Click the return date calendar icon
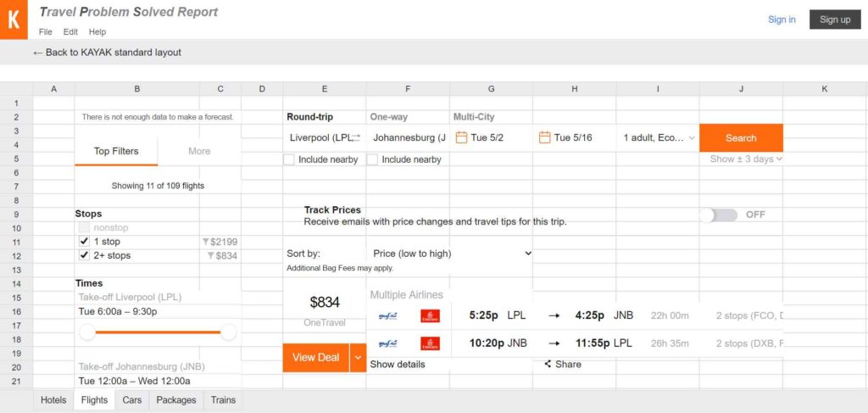The width and height of the screenshot is (868, 413). (544, 137)
